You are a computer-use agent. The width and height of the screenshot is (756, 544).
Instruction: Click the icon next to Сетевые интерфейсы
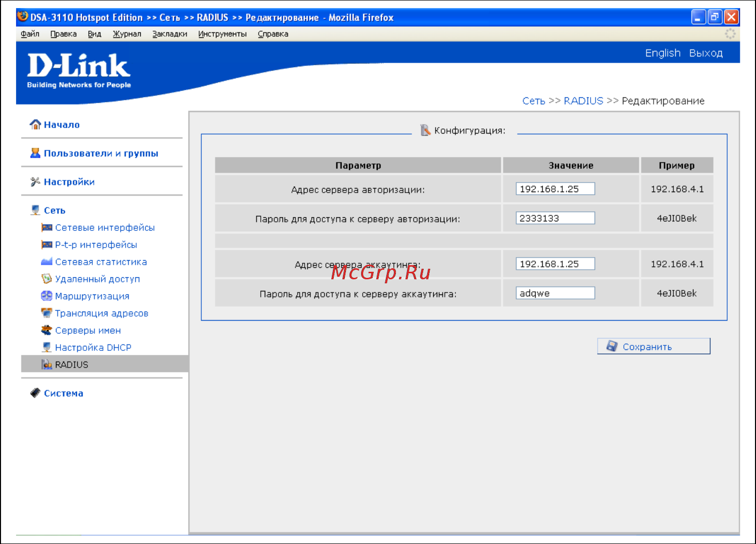(47, 227)
